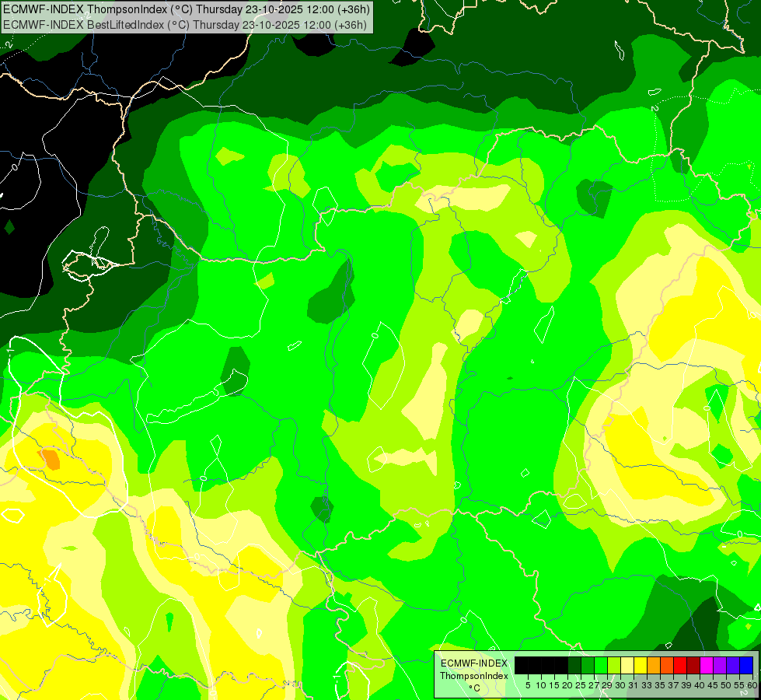Select the bright green 27–29 legend swatch
Screen dimensions: 761x700
click(x=601, y=666)
